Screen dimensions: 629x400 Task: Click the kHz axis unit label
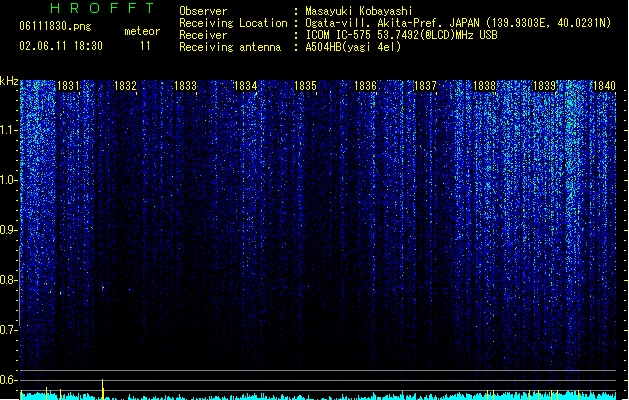9,81
